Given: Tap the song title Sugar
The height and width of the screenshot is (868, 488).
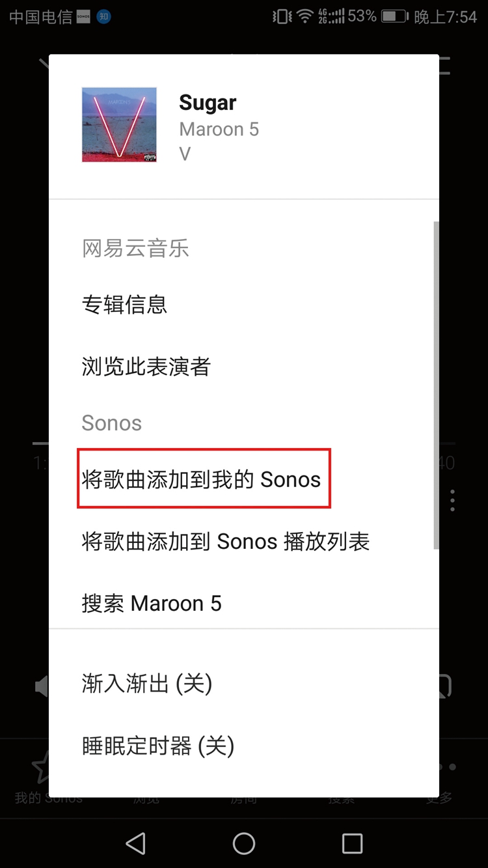Looking at the screenshot, I should pyautogui.click(x=208, y=102).
